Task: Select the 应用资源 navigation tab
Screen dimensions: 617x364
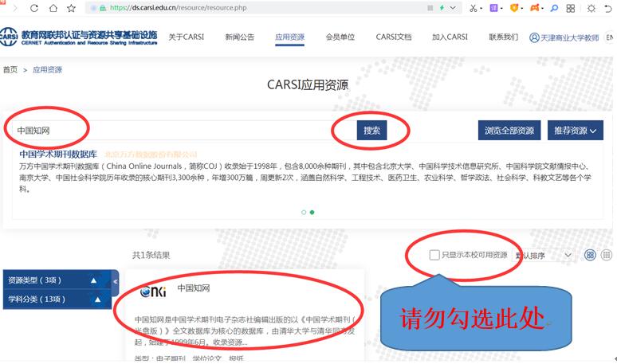Action: click(x=289, y=37)
